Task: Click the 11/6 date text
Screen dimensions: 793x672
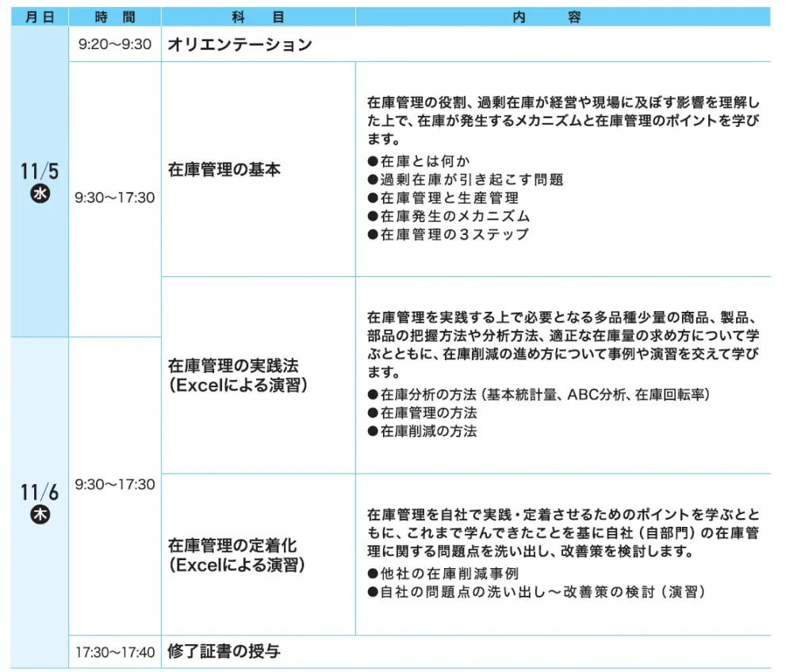Action: pyautogui.click(x=40, y=492)
